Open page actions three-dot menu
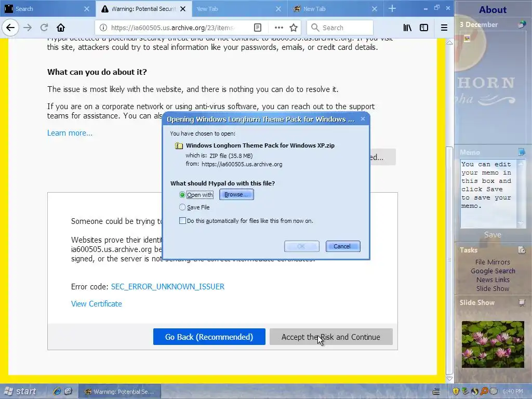 (x=279, y=28)
